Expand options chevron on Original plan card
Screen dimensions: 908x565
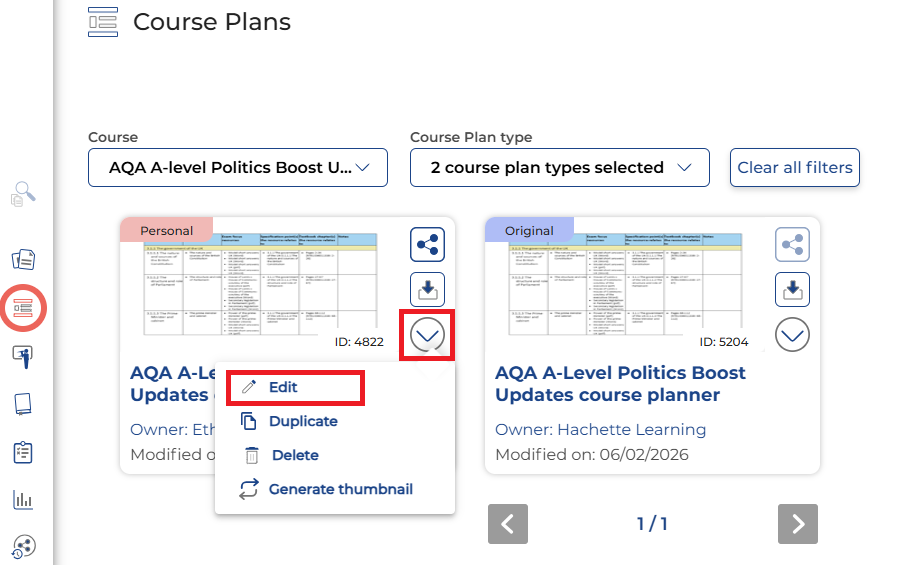[x=793, y=335]
